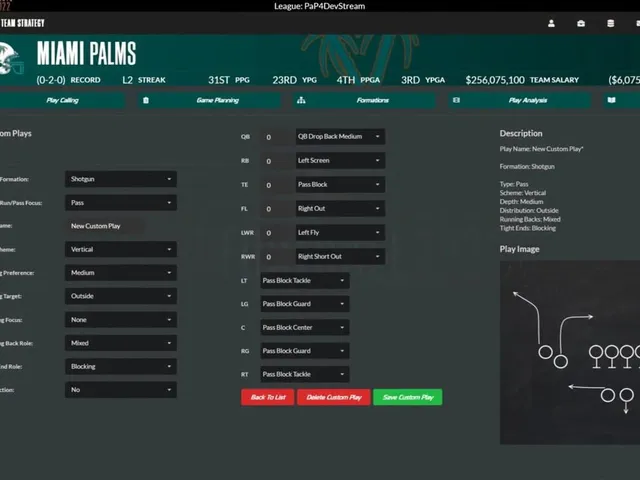
Task: Click the user profile icon in top bar
Action: tap(551, 23)
